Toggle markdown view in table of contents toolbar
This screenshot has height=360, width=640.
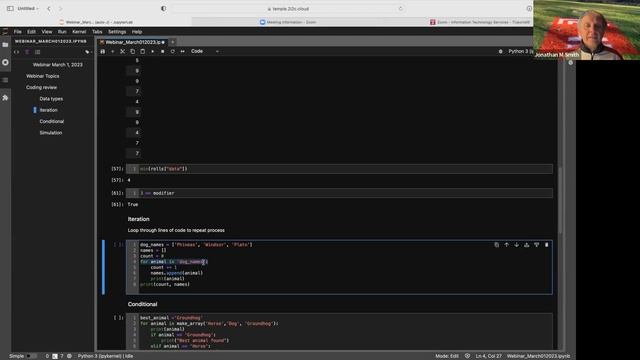27,52
